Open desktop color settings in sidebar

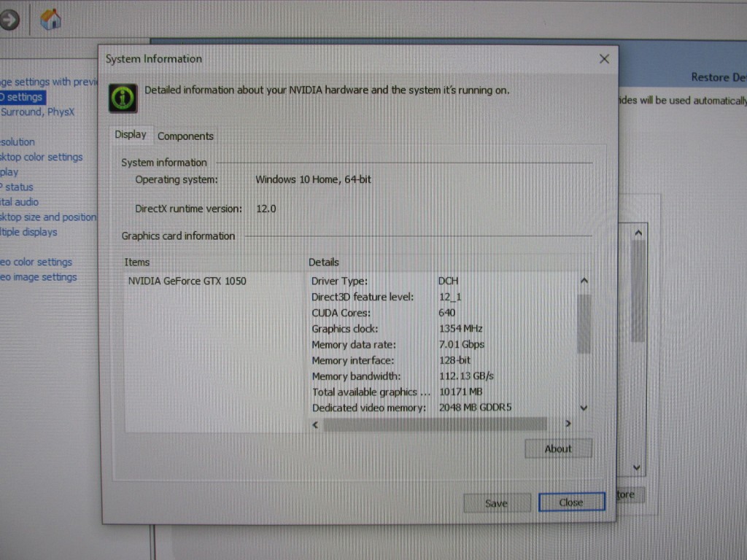(x=41, y=157)
